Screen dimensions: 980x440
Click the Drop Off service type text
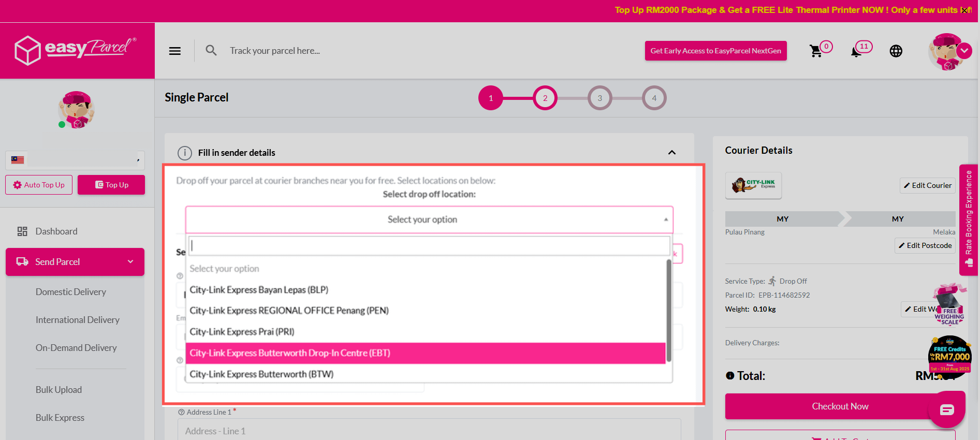point(793,281)
